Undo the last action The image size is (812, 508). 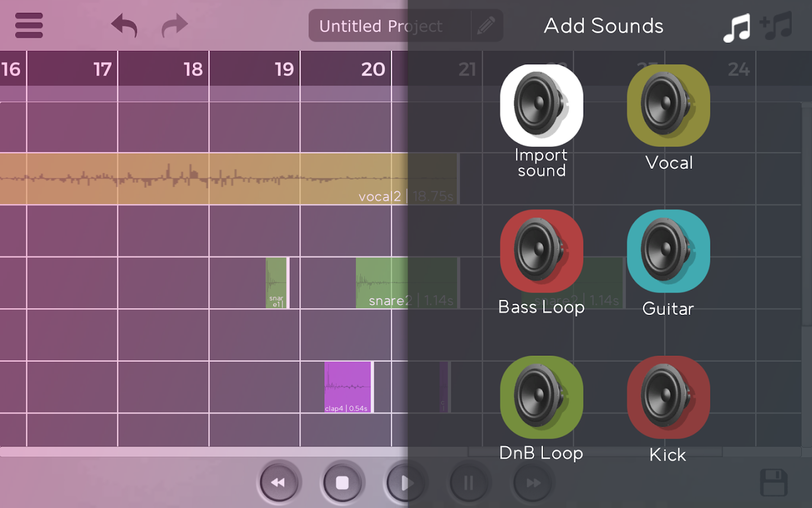pos(124,25)
